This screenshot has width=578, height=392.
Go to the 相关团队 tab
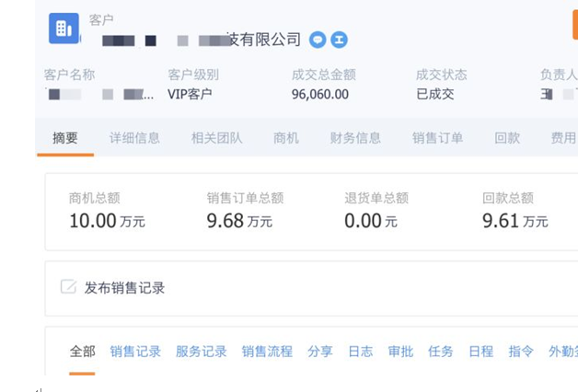pyautogui.click(x=217, y=138)
